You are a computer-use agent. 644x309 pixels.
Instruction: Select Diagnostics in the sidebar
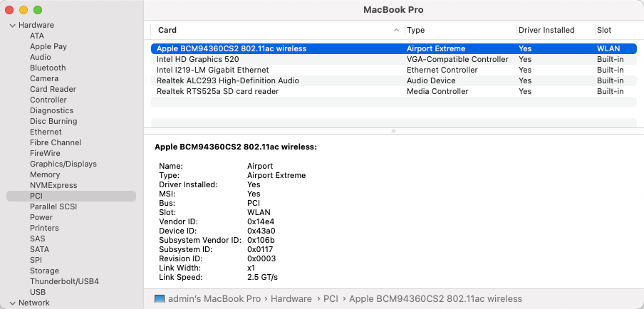pyautogui.click(x=52, y=110)
